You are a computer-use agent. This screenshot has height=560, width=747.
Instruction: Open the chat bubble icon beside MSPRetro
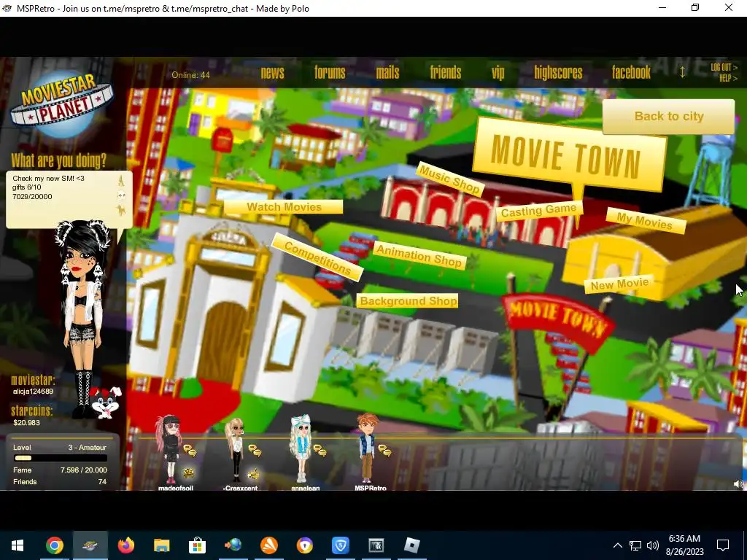384,450
